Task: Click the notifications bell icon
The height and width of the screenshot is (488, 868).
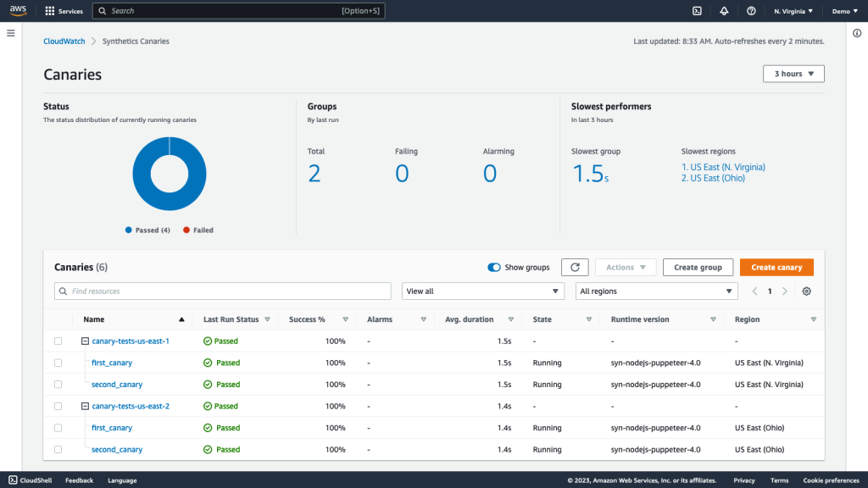Action: coord(725,11)
